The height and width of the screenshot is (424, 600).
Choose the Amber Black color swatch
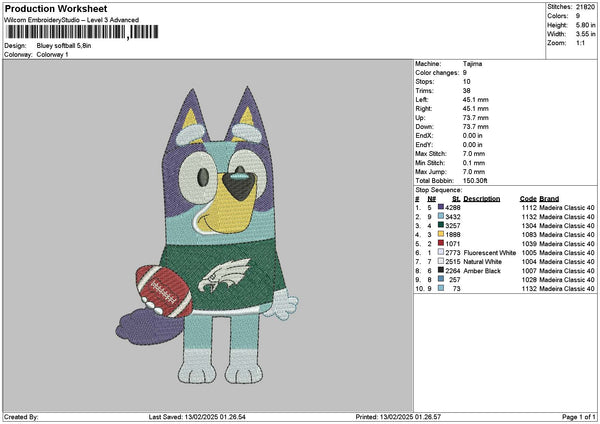pos(441,271)
